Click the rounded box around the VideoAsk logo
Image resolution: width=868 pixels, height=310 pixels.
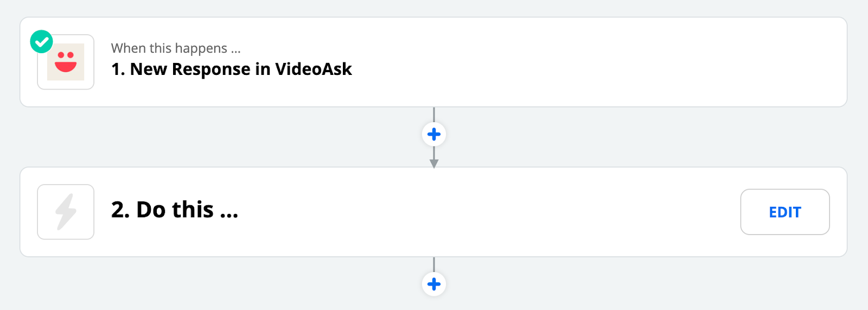pyautogui.click(x=66, y=62)
